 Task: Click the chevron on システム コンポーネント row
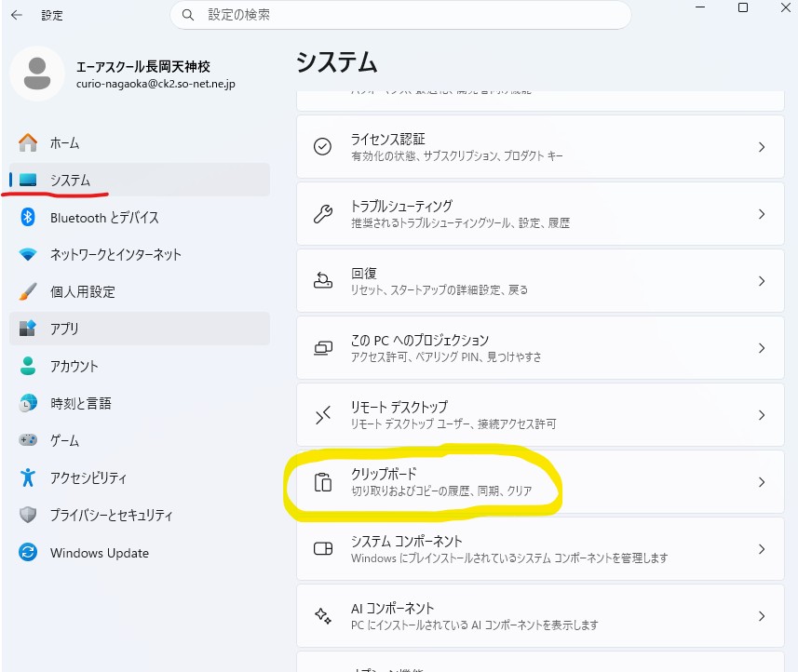tap(761, 549)
